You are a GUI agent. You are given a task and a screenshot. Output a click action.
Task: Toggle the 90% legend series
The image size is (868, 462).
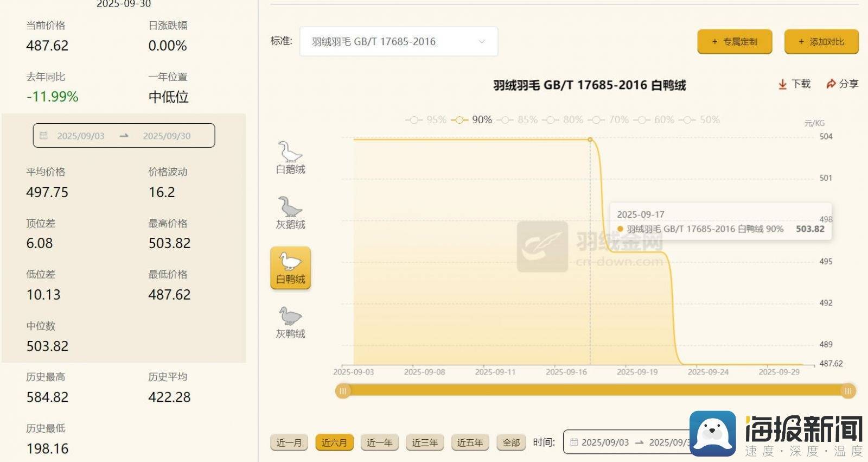click(473, 120)
